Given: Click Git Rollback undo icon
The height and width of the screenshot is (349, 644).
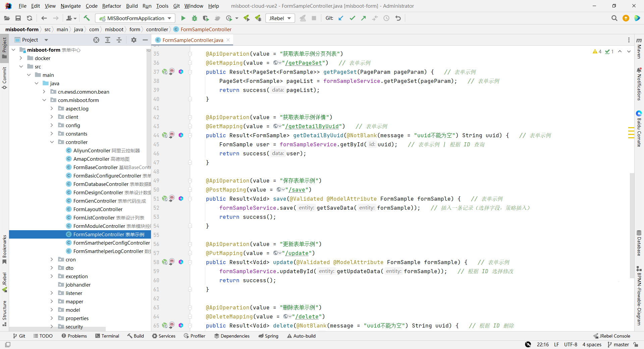Looking at the screenshot, I should tap(398, 18).
